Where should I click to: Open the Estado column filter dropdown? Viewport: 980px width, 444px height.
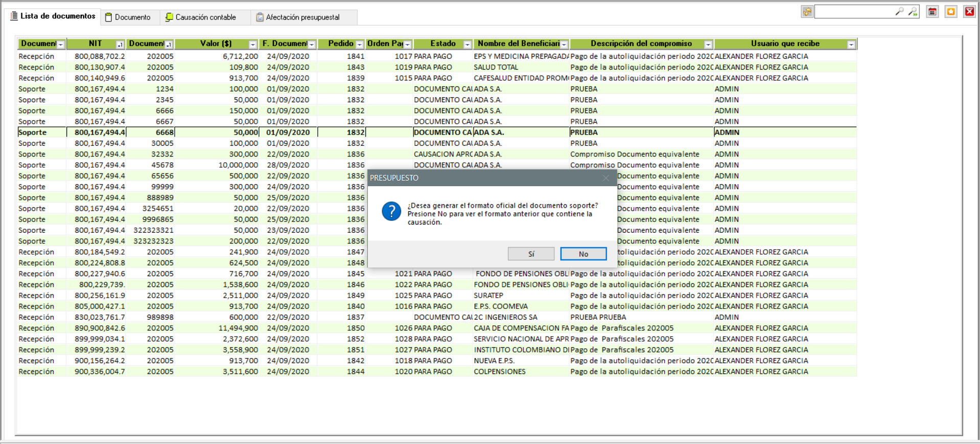click(x=467, y=45)
